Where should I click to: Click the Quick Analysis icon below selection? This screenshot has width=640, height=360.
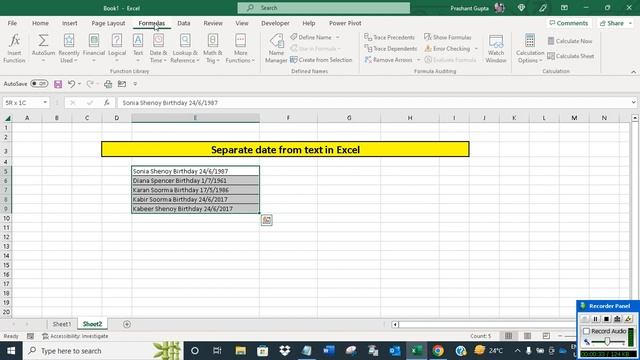coord(267,220)
